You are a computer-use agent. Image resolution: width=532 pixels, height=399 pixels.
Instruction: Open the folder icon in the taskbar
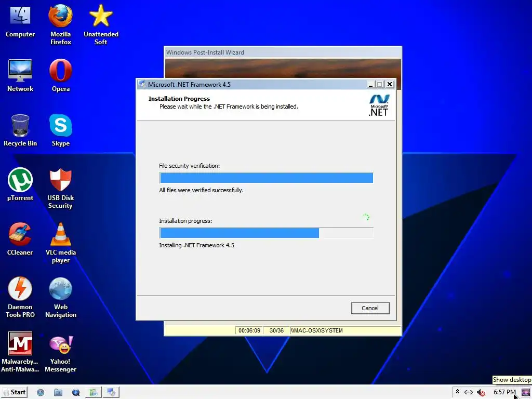coord(58,393)
